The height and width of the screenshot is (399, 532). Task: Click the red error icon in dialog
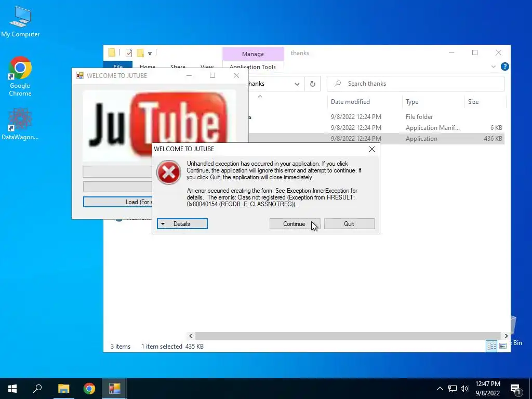169,172
